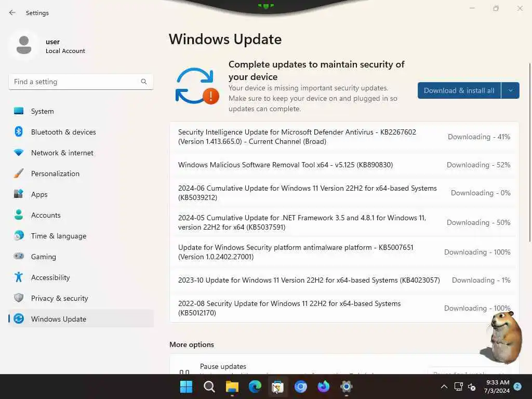The width and height of the screenshot is (532, 399).
Task: Expand the Download & install all dropdown arrow
Action: pyautogui.click(x=510, y=90)
